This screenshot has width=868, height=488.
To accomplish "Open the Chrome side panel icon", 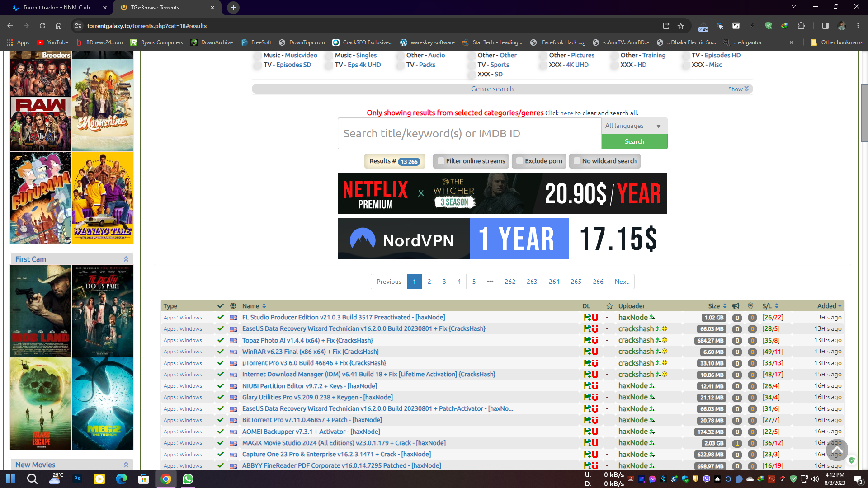I will tap(825, 26).
